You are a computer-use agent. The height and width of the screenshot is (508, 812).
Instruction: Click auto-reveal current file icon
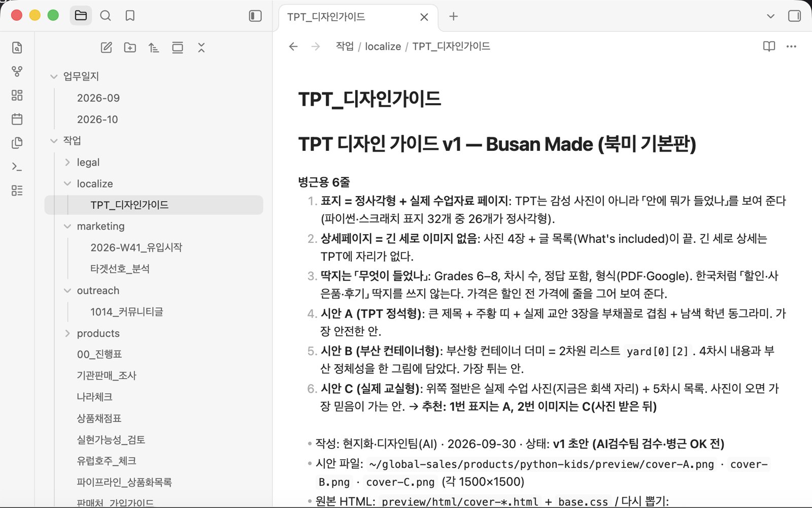[178, 48]
